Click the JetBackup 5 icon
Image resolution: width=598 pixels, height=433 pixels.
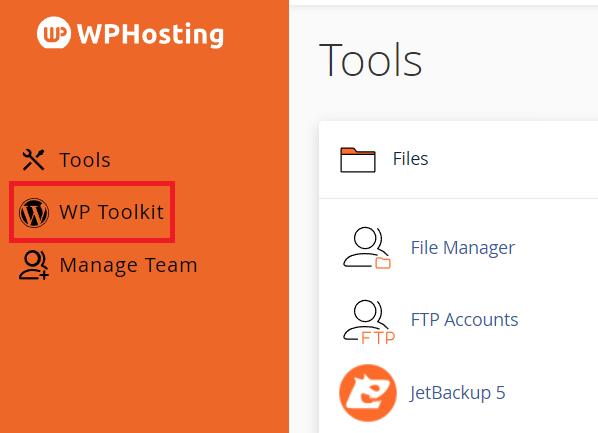[x=368, y=393]
